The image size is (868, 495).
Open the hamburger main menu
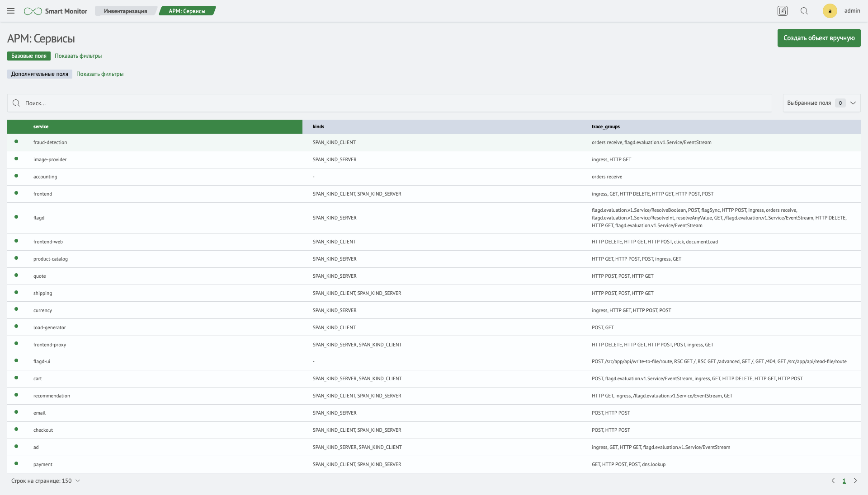pos(11,11)
